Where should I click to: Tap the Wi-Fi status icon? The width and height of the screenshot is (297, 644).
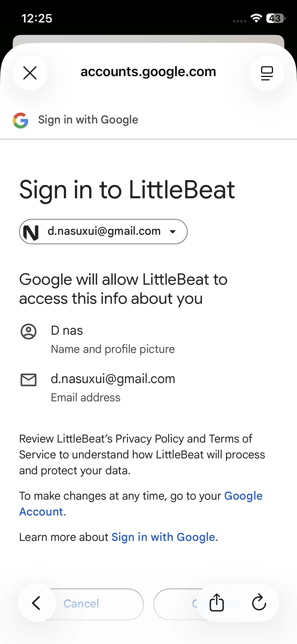pyautogui.click(x=256, y=18)
